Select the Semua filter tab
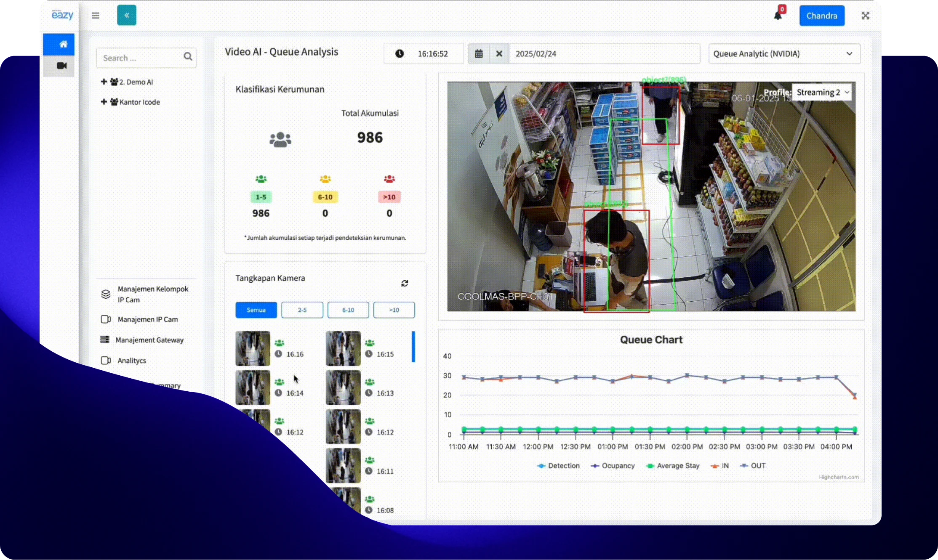Viewport: 938px width, 560px height. click(x=256, y=310)
